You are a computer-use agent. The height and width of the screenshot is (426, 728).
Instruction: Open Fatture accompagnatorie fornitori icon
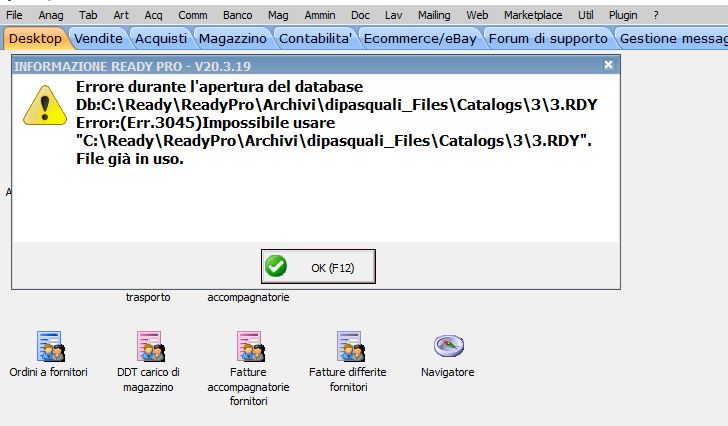250,346
